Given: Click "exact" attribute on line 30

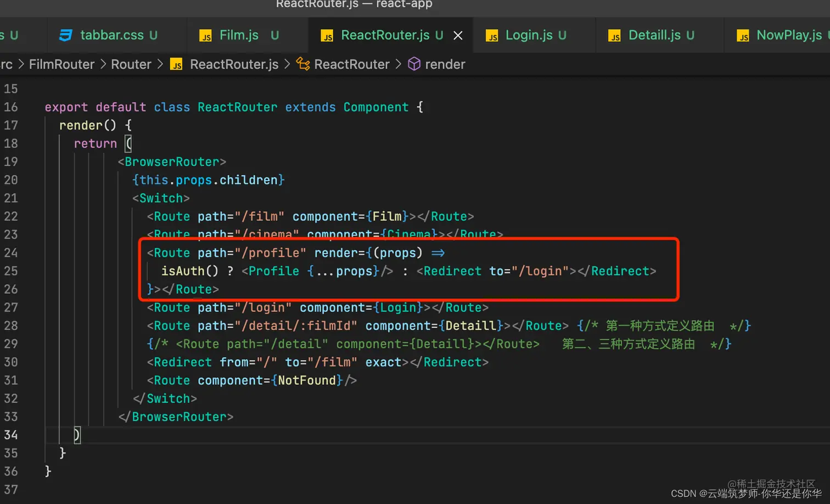Looking at the screenshot, I should point(384,362).
